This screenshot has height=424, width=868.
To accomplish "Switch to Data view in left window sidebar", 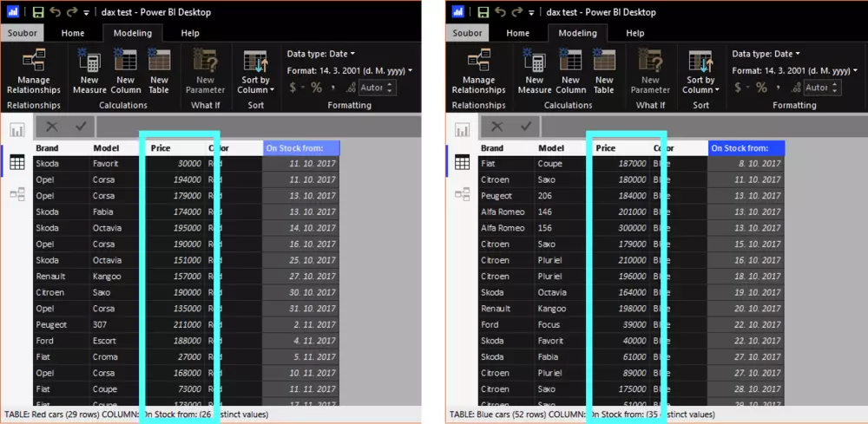I will [x=17, y=162].
